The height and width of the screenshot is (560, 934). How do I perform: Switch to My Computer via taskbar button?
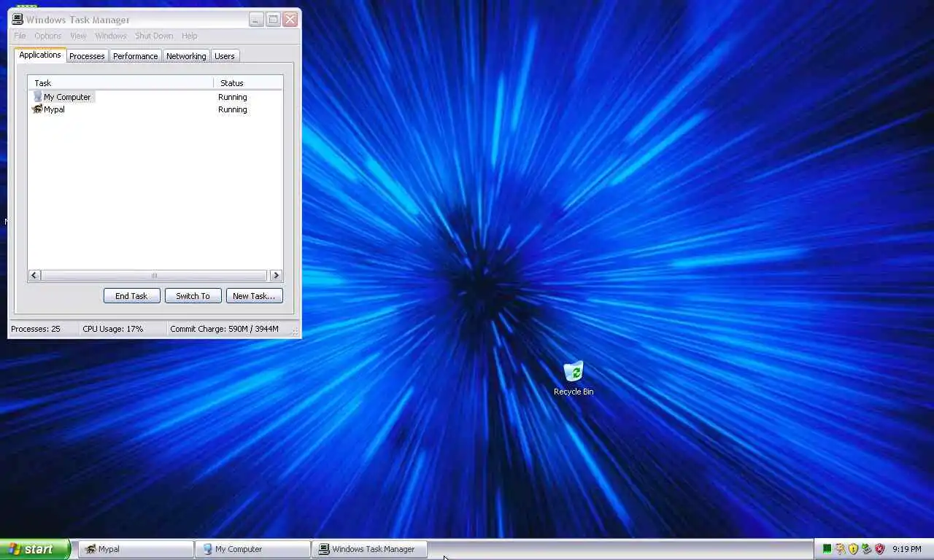[x=252, y=549]
